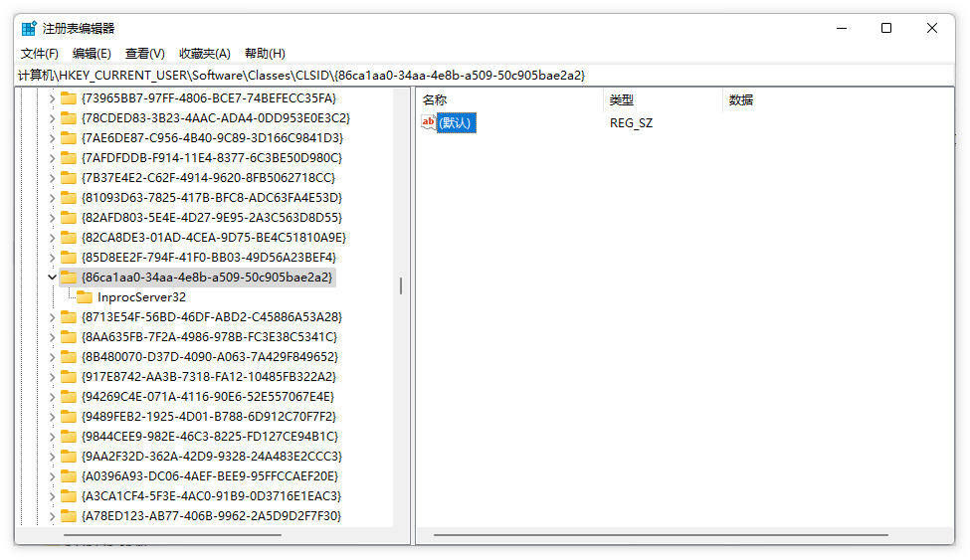The width and height of the screenshot is (970, 560).
Task: Click folder icon of {86ca1aa0-34aa-4e8b-a509-50c905bae2a2}
Action: pos(68,277)
